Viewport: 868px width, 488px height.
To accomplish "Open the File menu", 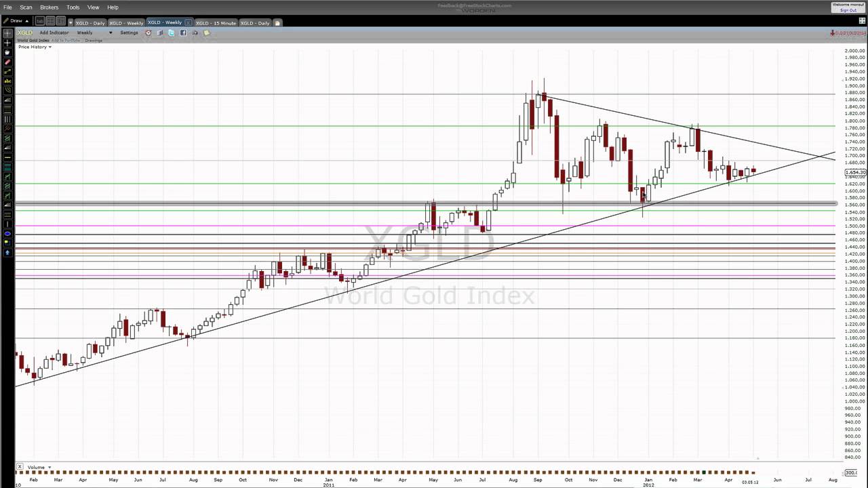I will tap(7, 7).
